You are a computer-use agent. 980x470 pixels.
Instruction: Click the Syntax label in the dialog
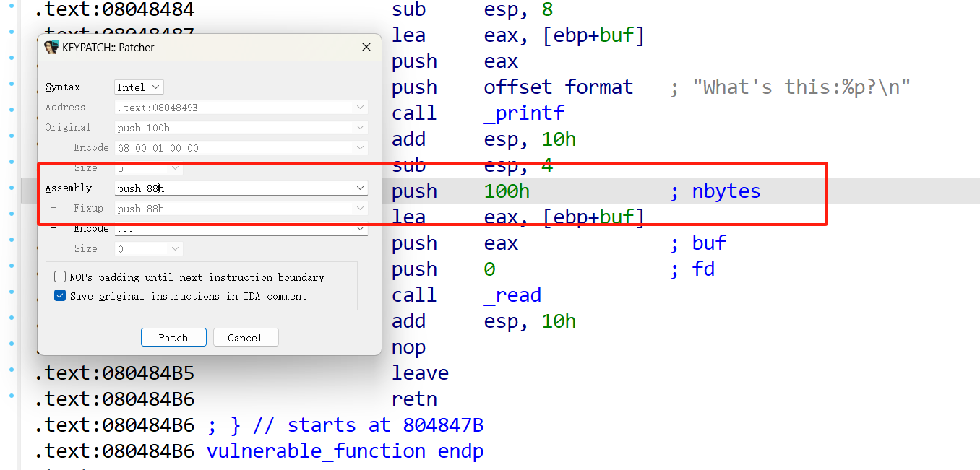63,87
